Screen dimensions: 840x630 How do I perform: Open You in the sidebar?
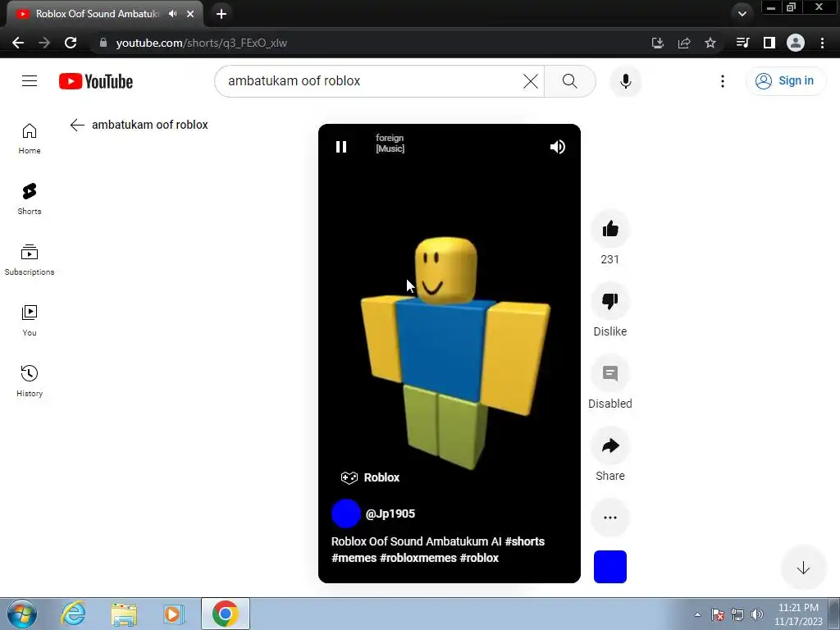pyautogui.click(x=30, y=321)
